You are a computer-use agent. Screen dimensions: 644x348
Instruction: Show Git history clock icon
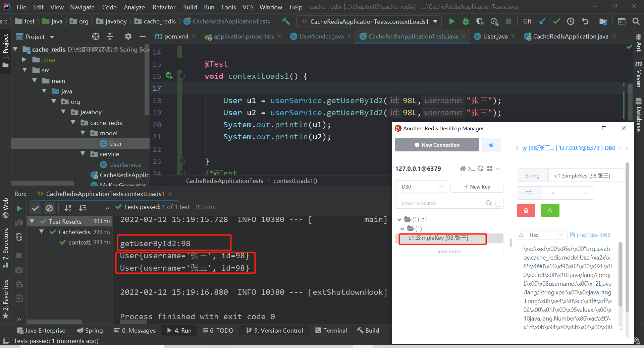tap(571, 21)
